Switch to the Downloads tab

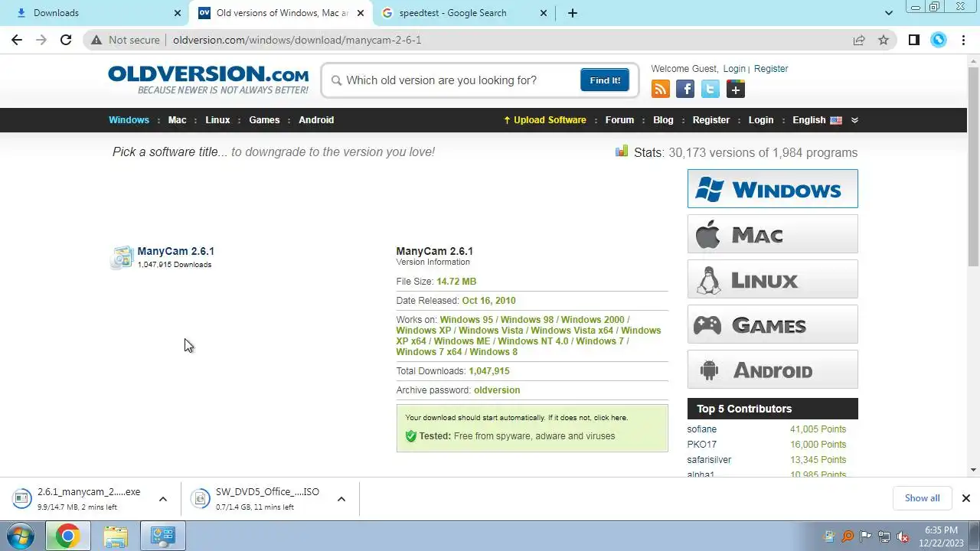96,13
